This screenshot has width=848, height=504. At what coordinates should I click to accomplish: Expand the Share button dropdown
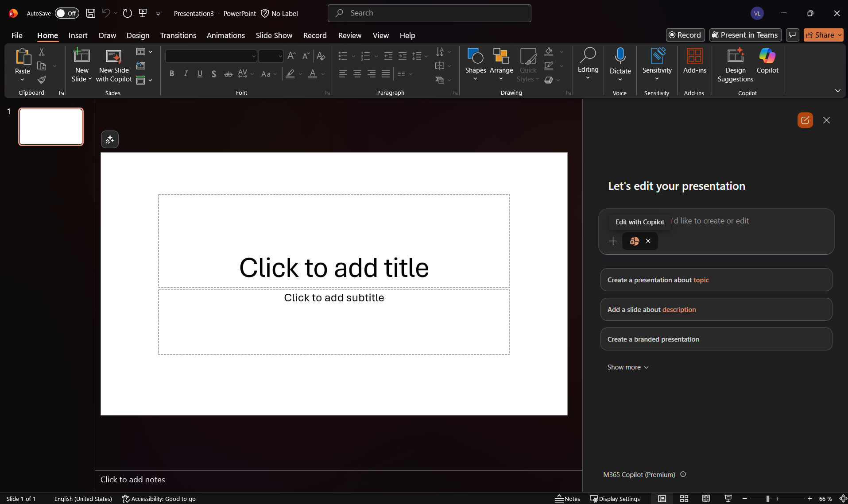840,35
